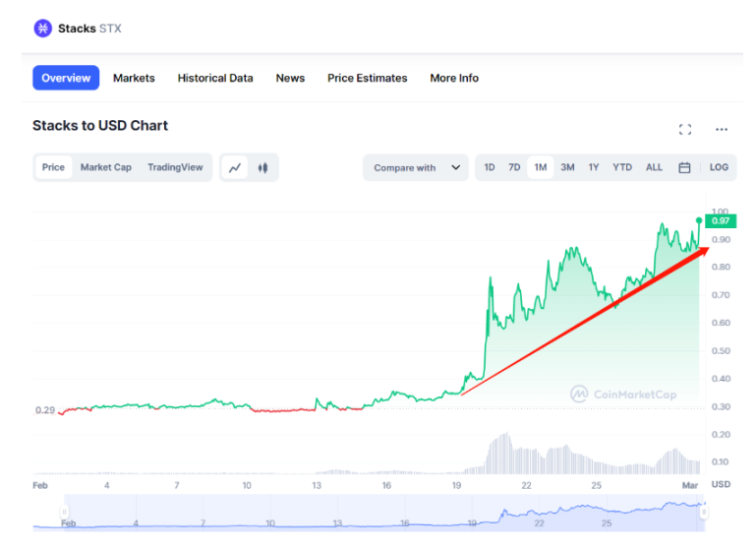Click the Stacks STX logo icon

(42, 29)
